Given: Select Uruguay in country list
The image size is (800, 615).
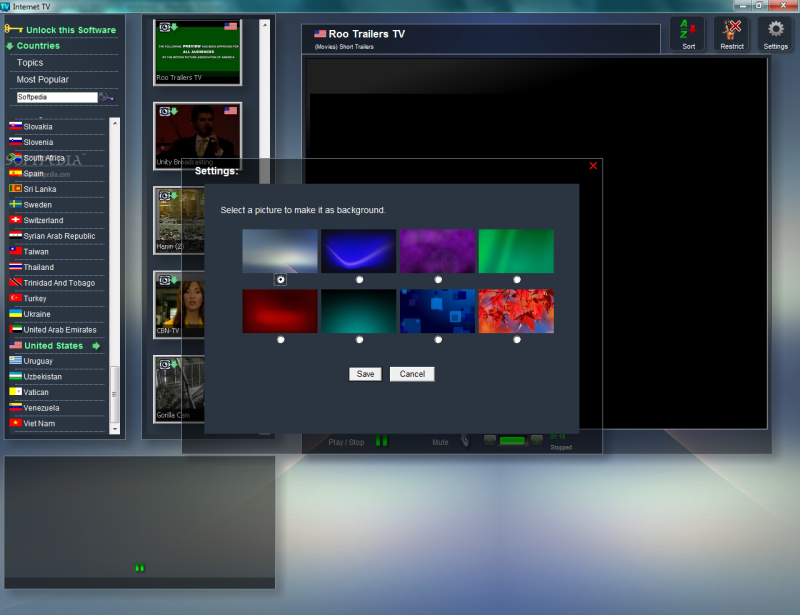Looking at the screenshot, I should pos(38,361).
